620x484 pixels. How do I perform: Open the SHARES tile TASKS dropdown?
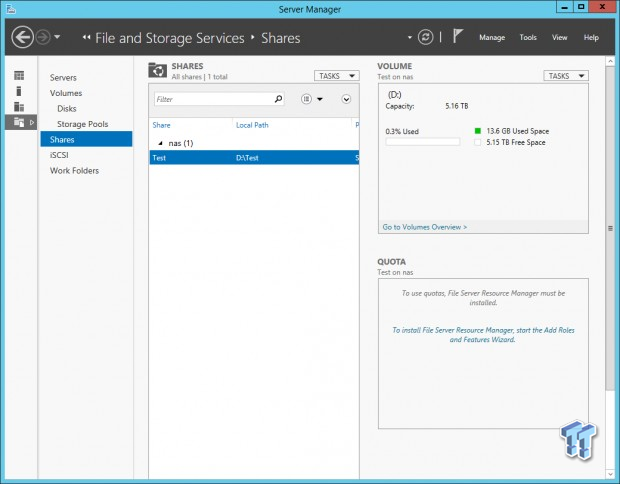coord(336,76)
